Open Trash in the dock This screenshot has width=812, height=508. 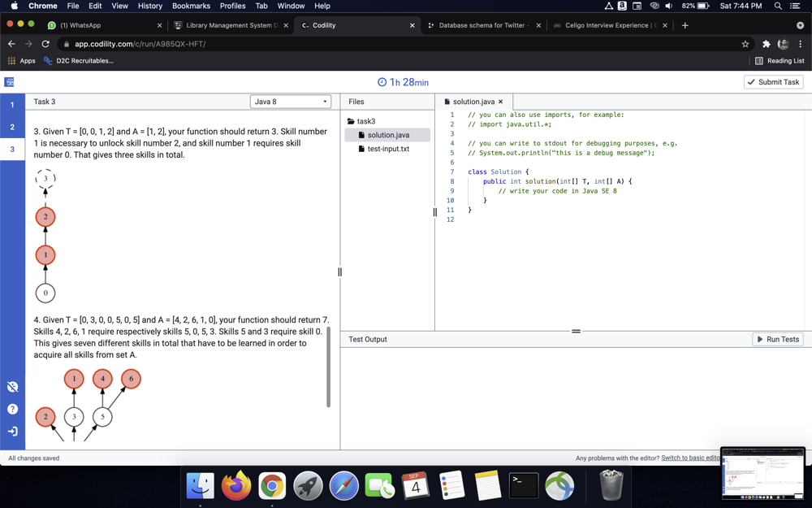[x=611, y=485]
